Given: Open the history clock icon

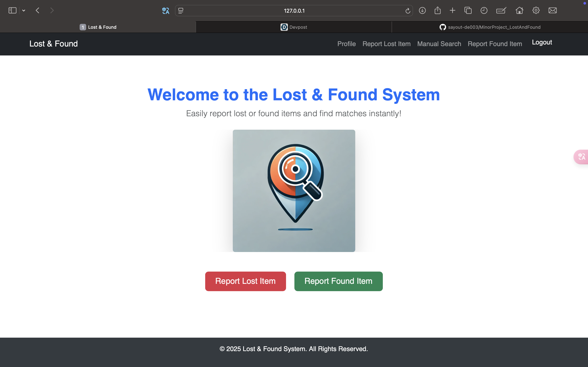Looking at the screenshot, I should (484, 10).
